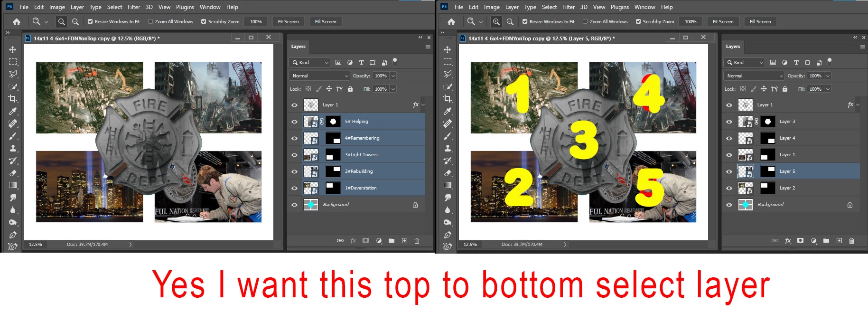This screenshot has width=868, height=322.
Task: Click Home icon in left window options bar
Action: [x=17, y=22]
